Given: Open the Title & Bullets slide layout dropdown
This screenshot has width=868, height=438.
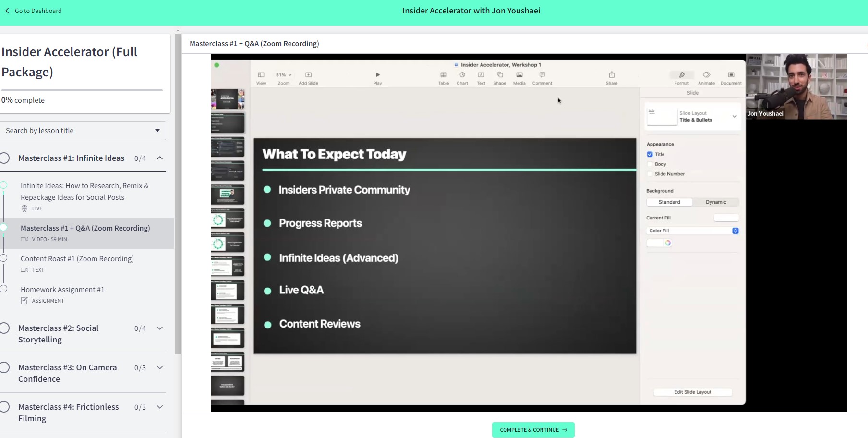Looking at the screenshot, I should pyautogui.click(x=734, y=116).
